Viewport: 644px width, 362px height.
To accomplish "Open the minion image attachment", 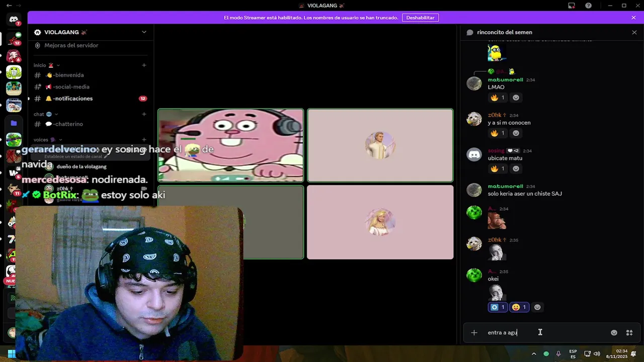I will pos(497,53).
